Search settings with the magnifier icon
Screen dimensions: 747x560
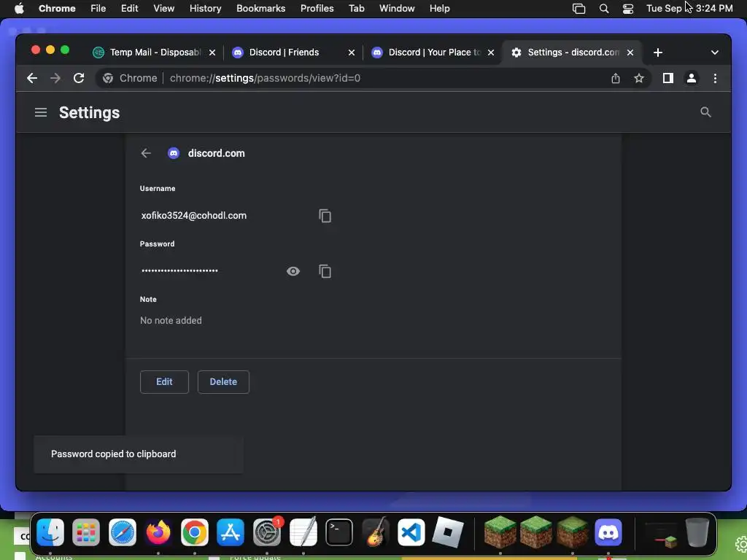pos(705,112)
